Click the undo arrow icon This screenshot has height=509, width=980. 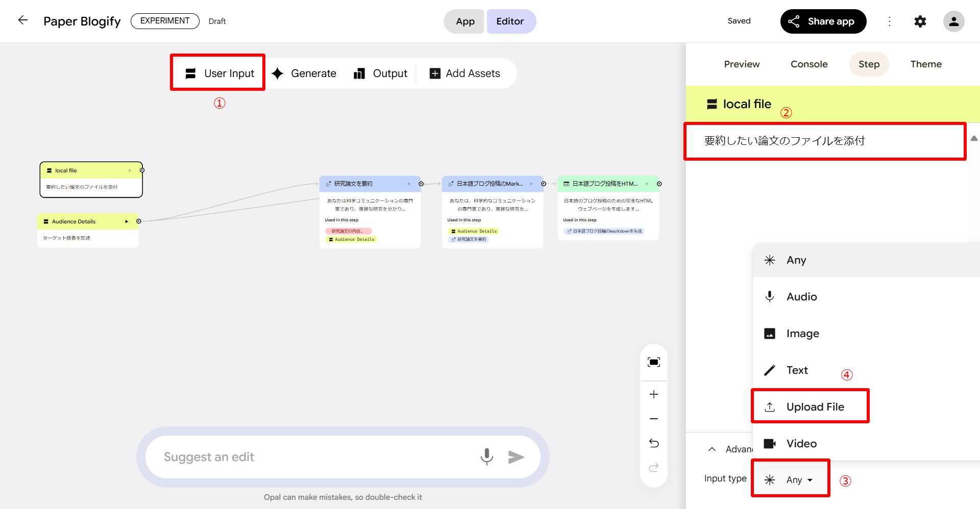coord(653,443)
